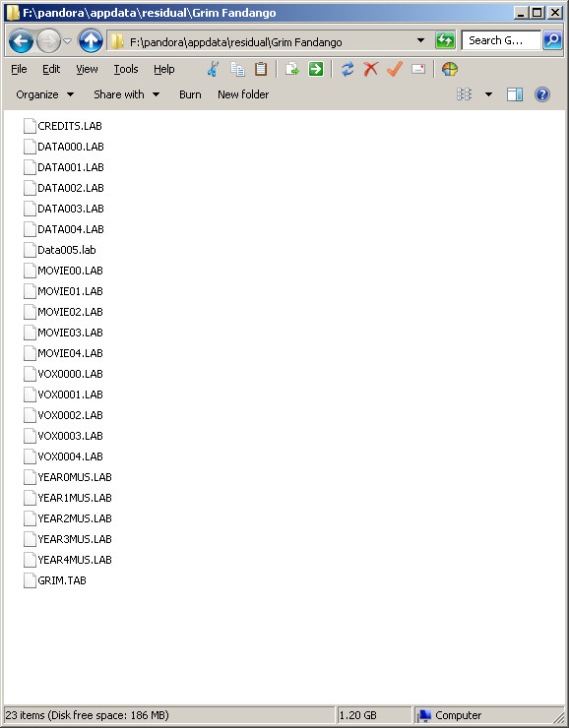Expand the address bar history dropdown
The image size is (569, 728).
(x=420, y=40)
